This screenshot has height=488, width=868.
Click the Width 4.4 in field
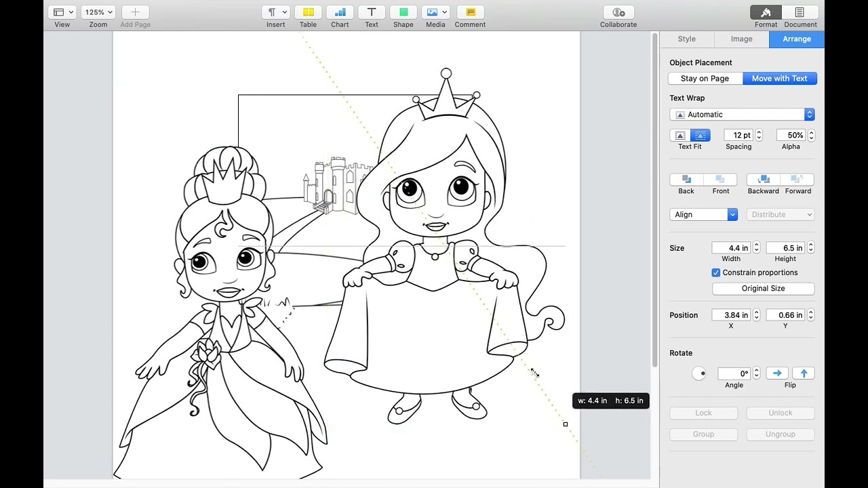point(731,248)
